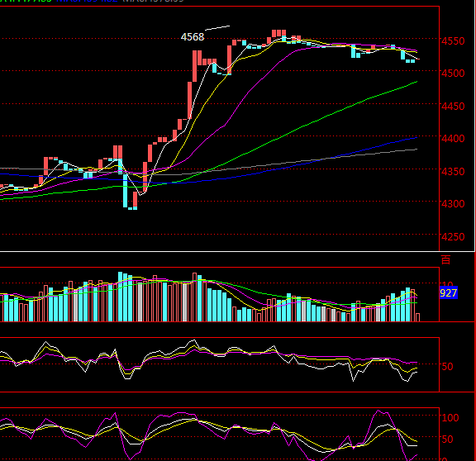Click the 4400 price axis label

click(453, 139)
